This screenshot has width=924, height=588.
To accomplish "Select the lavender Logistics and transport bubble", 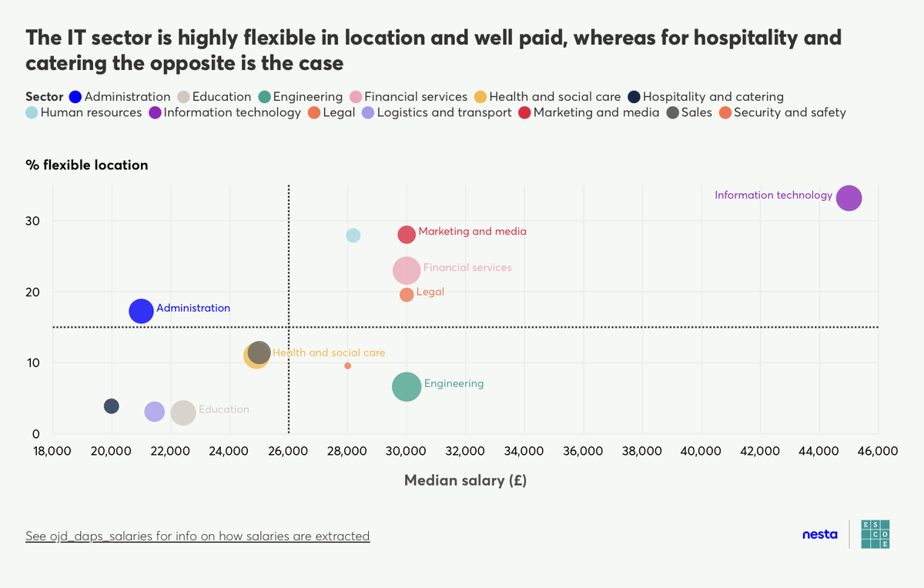I will pos(155,412).
